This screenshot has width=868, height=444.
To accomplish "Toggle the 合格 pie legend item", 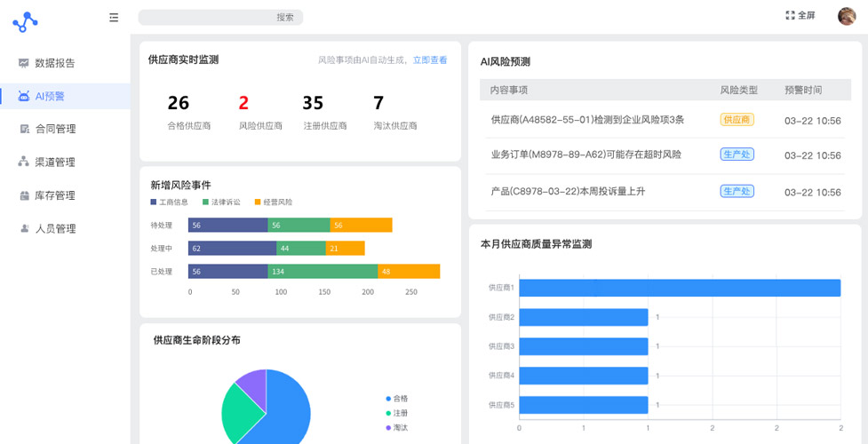I will tap(397, 399).
